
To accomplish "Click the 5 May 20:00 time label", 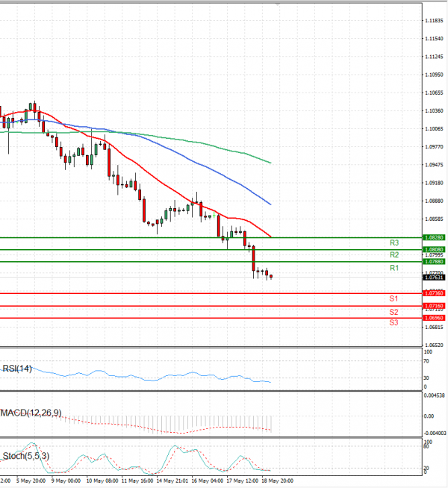I will (31, 481).
